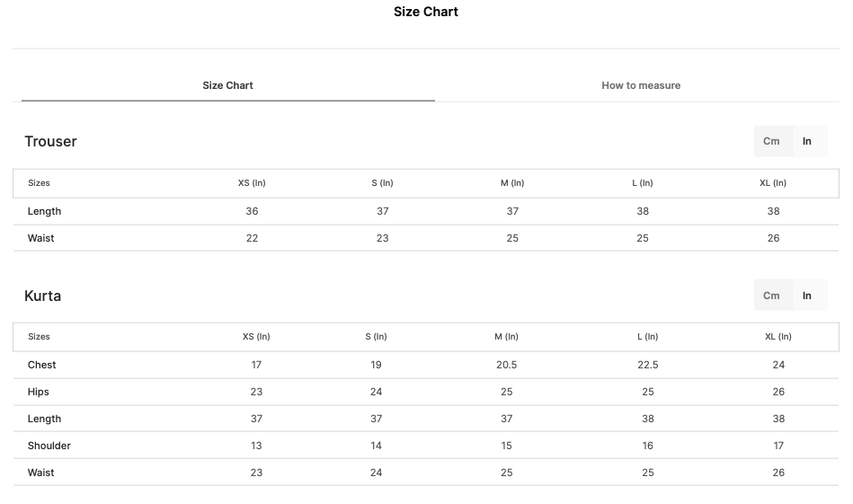Switch to the How to measure tab

[x=641, y=85]
